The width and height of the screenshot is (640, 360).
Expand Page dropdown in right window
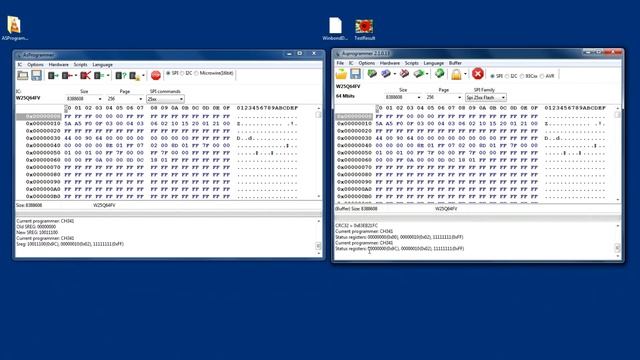[460, 97]
